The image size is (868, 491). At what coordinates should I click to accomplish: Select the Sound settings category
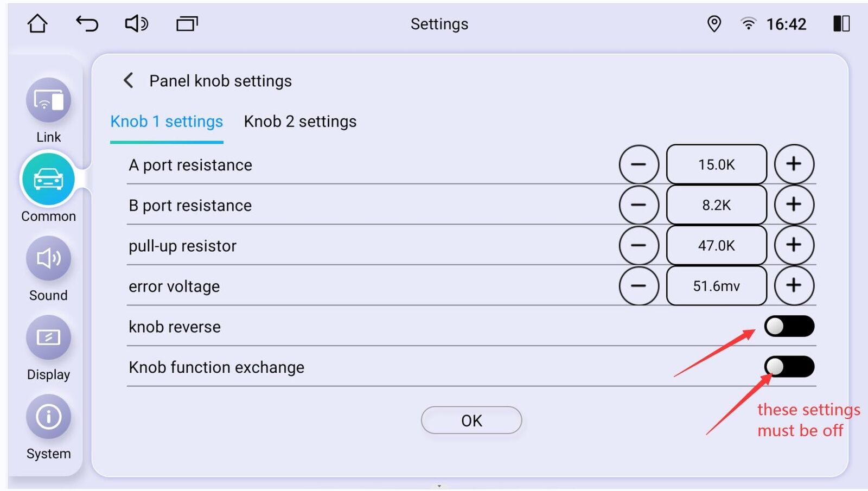[x=48, y=259]
